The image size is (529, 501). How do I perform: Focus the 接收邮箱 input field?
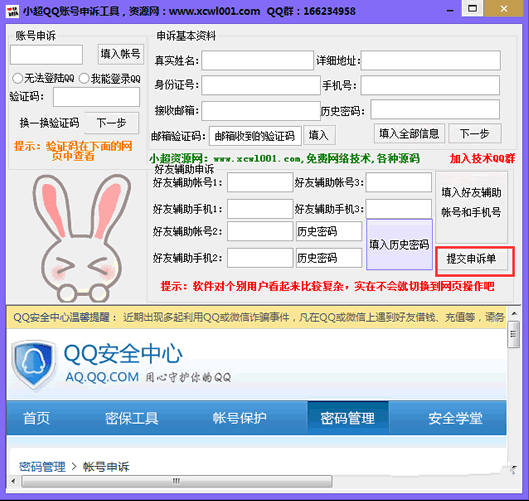point(261,111)
